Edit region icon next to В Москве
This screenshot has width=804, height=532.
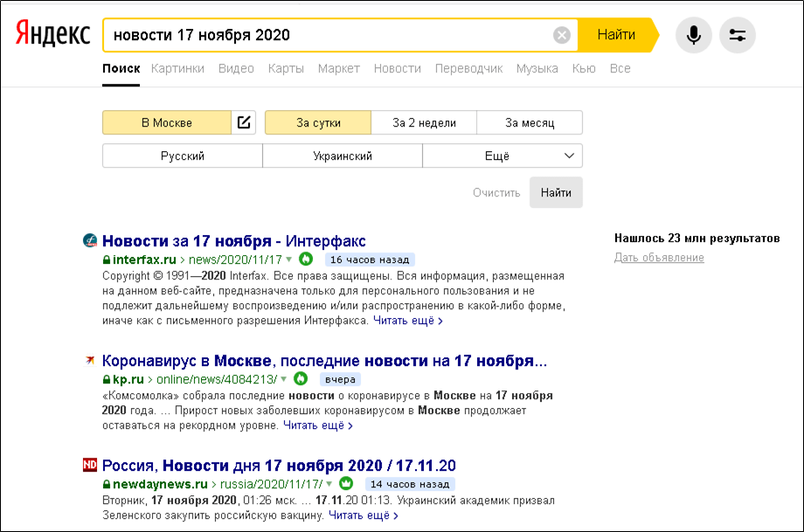coord(244,122)
